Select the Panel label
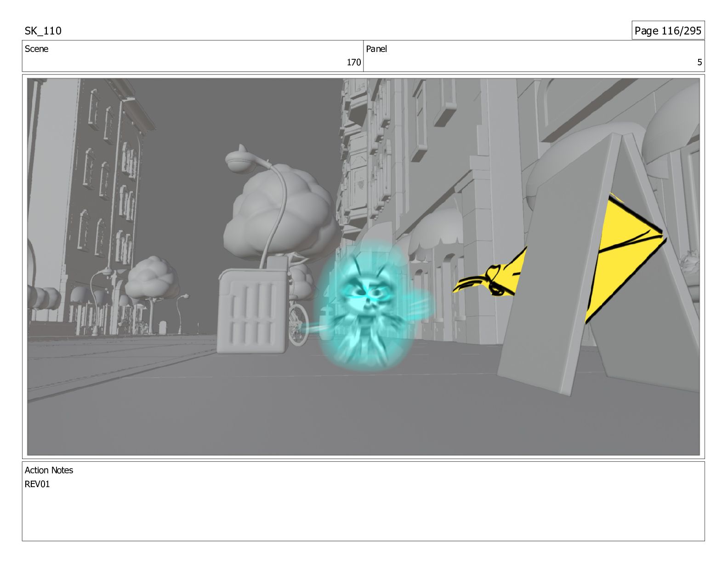Viewport: 728px width, 563px height. point(376,49)
